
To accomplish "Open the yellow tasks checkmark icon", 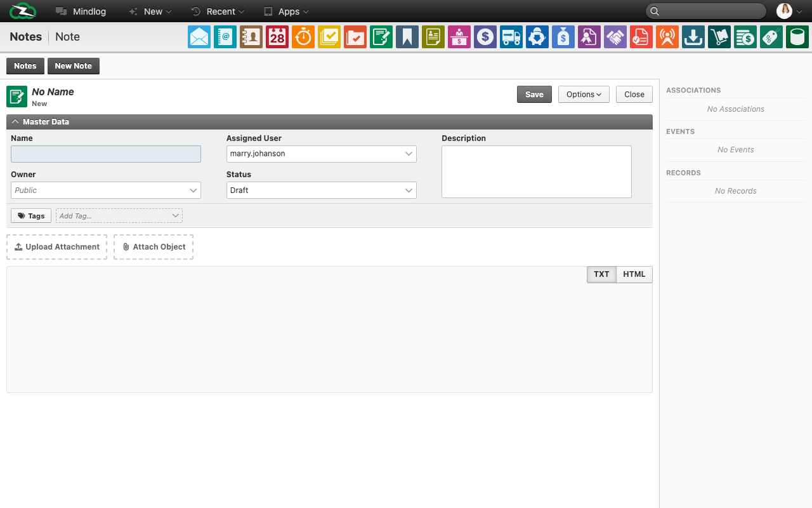I will (x=329, y=37).
